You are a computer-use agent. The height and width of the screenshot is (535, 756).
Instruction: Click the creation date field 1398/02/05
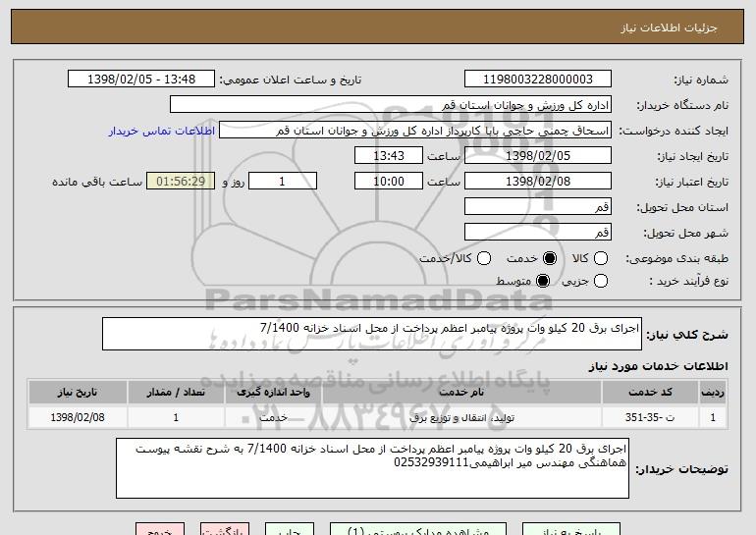538,156
